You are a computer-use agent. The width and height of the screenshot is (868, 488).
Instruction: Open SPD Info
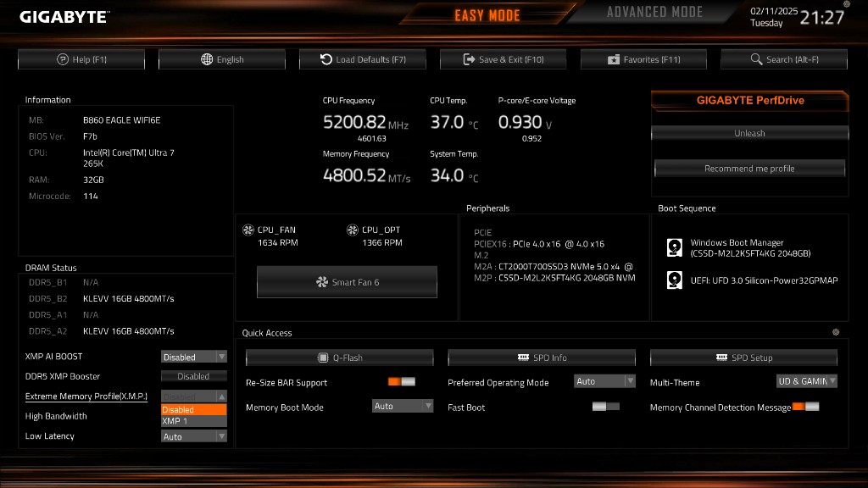542,358
